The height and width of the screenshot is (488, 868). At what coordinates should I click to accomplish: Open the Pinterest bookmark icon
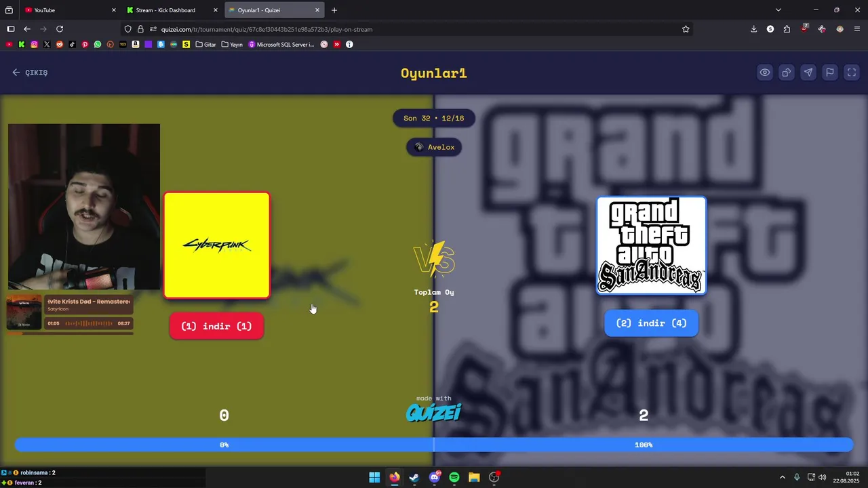tap(85, 45)
